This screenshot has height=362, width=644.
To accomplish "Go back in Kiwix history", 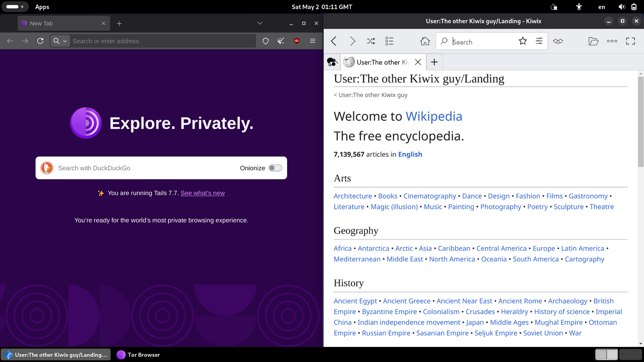I will click(334, 41).
